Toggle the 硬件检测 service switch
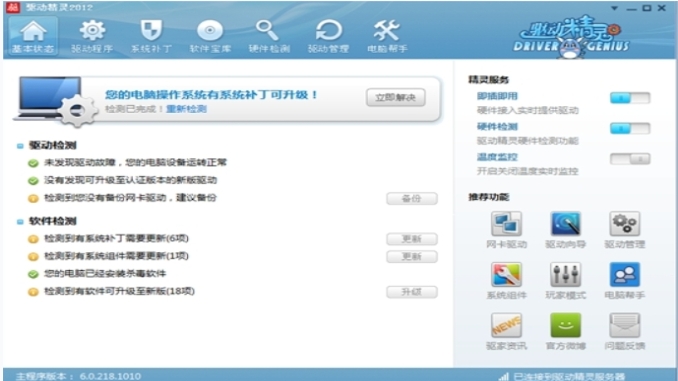 pyautogui.click(x=630, y=128)
